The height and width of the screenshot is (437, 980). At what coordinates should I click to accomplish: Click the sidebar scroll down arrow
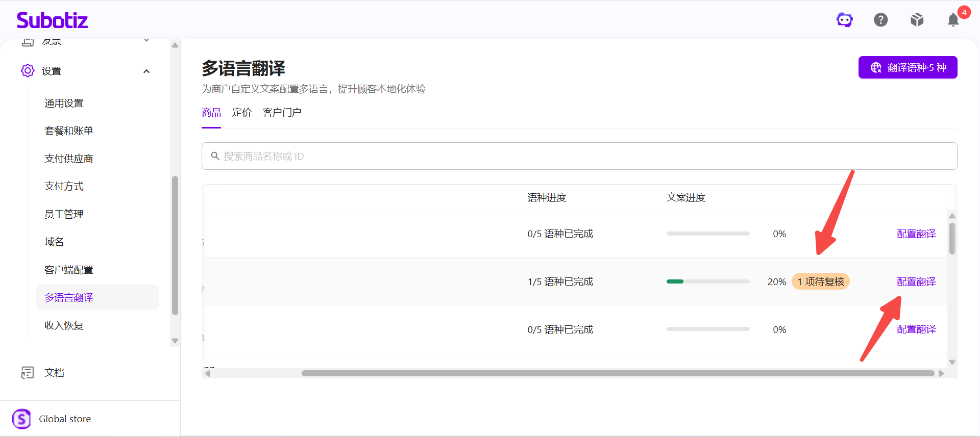point(175,341)
